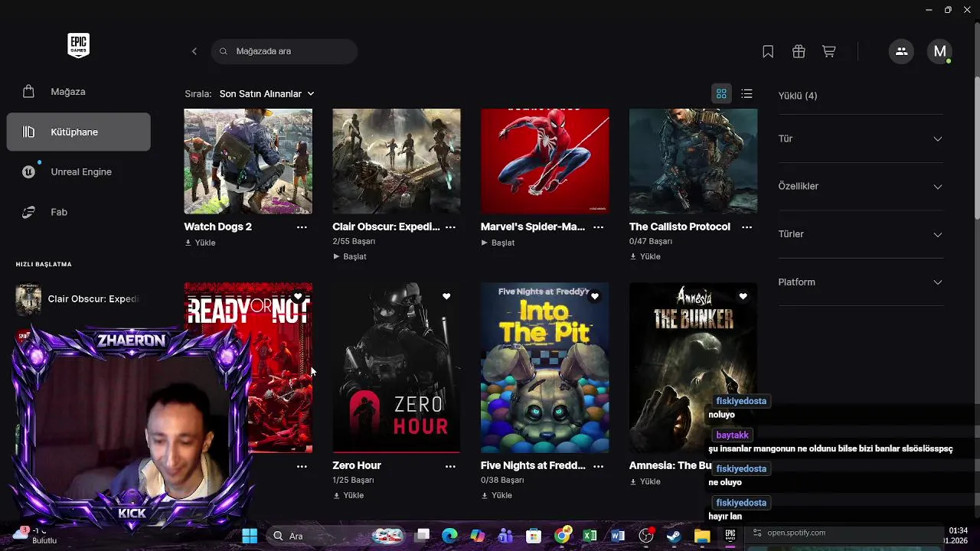Filter by Yüklü (4)
Screen dimensions: 980x551
click(798, 96)
